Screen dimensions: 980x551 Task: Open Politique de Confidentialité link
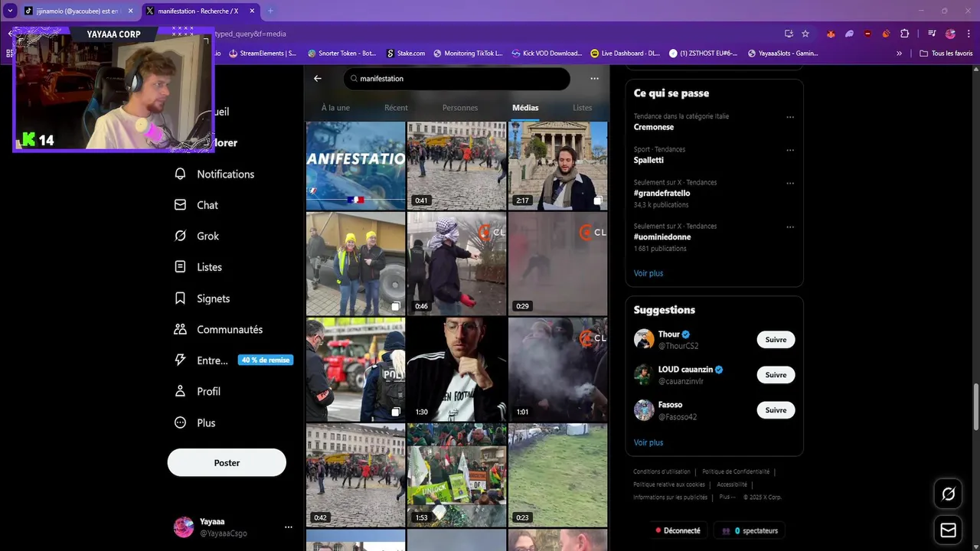point(736,471)
